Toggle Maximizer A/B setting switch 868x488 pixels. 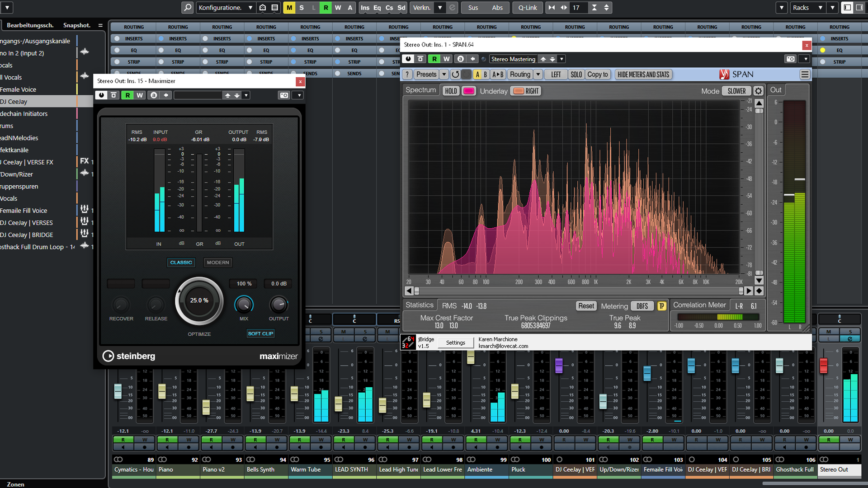[154, 95]
